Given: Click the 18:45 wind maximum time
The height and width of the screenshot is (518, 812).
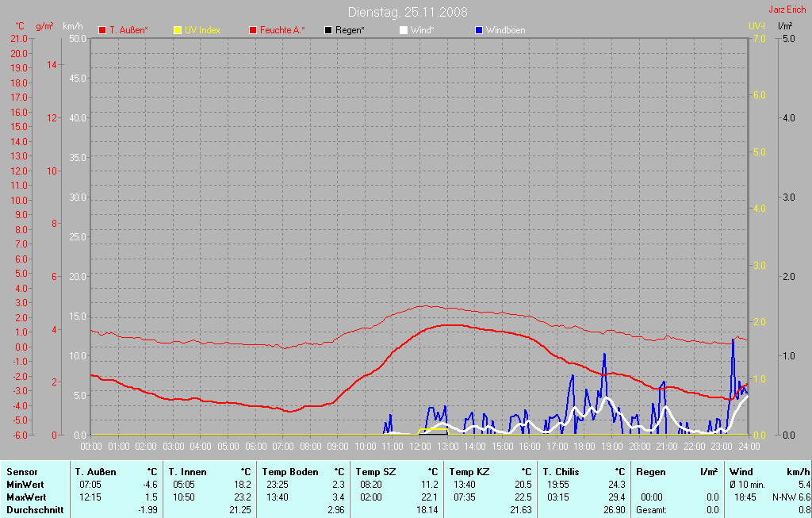Looking at the screenshot, I should coord(745,497).
